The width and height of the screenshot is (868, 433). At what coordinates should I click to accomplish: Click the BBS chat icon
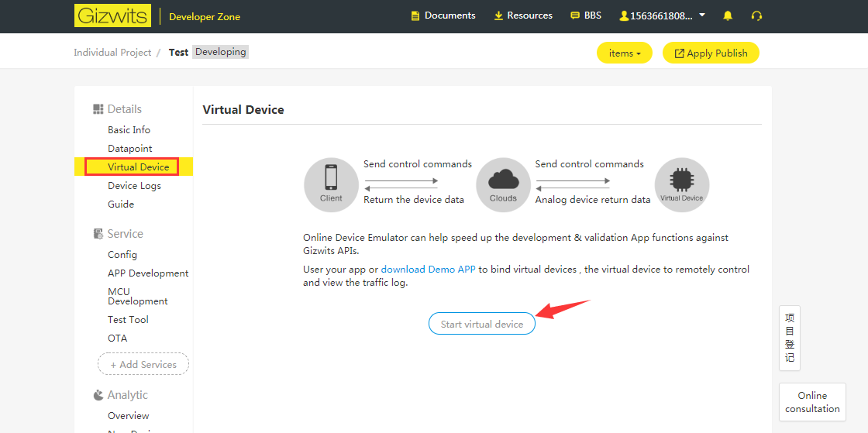point(575,15)
